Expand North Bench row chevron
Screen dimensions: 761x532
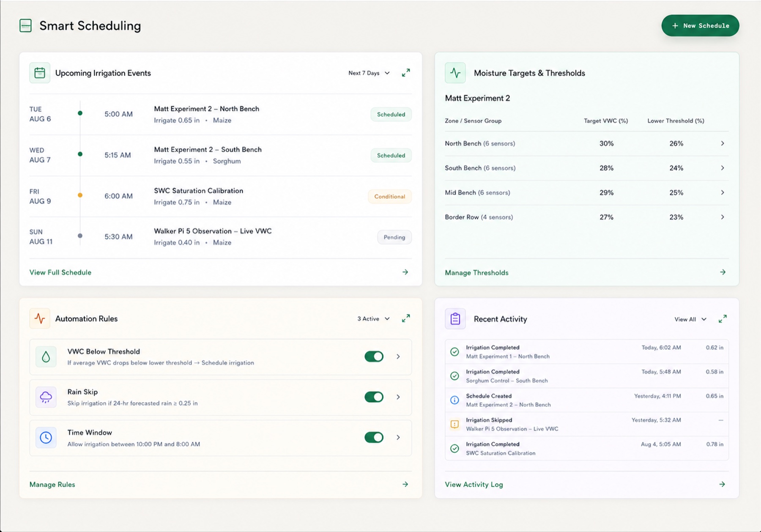pyautogui.click(x=723, y=143)
